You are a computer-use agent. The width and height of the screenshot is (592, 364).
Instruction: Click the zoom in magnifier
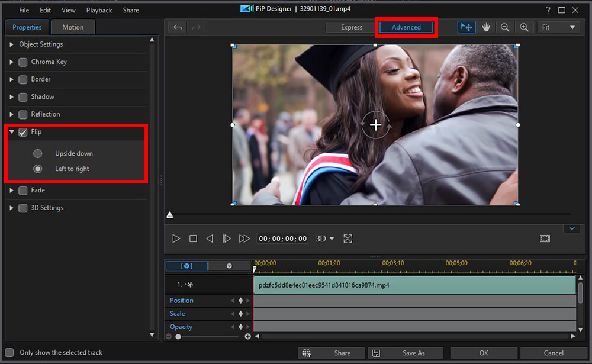click(x=524, y=27)
